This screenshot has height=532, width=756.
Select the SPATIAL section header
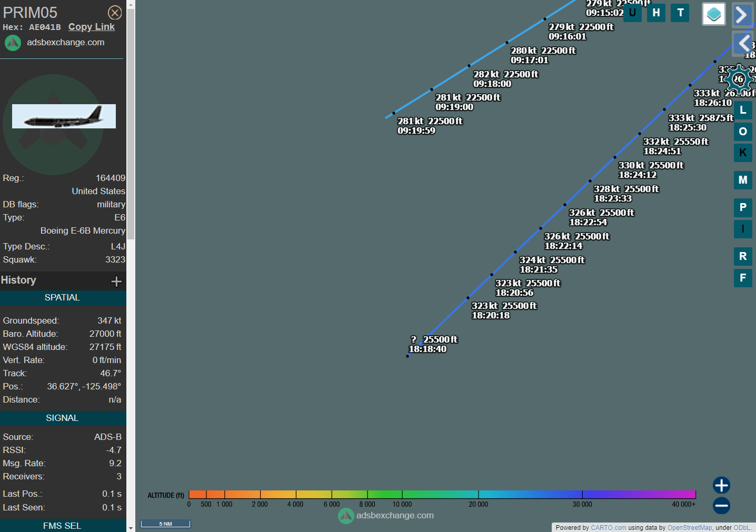(62, 298)
